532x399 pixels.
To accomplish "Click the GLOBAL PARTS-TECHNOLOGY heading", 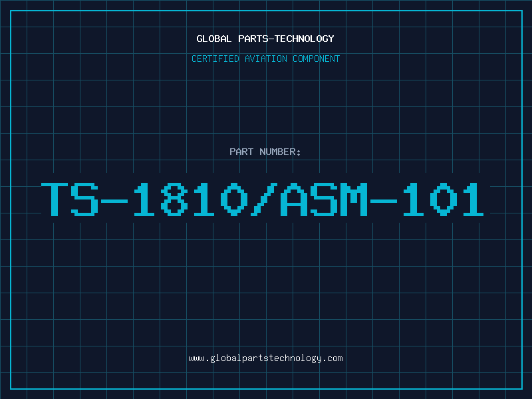I will click(x=265, y=39).
